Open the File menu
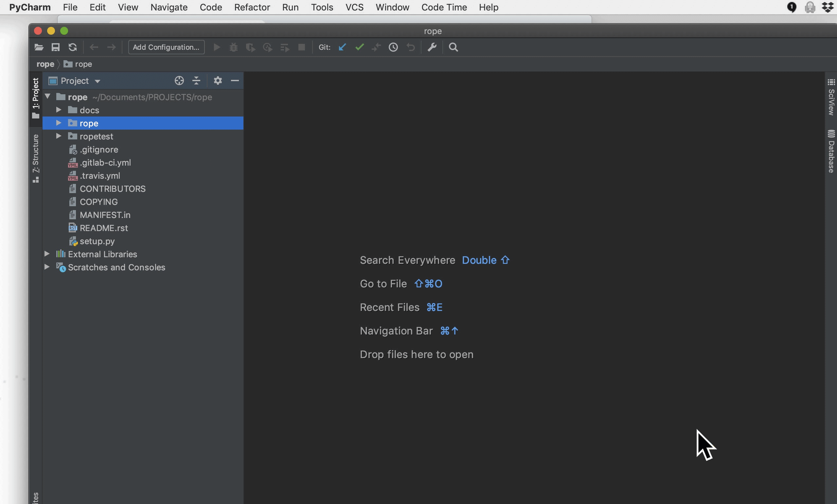 [x=70, y=7]
